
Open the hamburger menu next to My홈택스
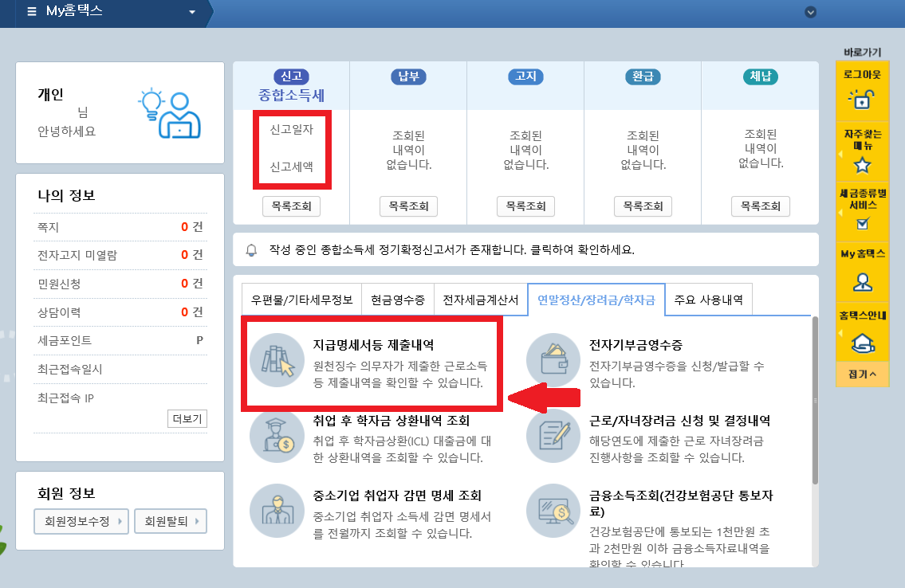point(32,11)
